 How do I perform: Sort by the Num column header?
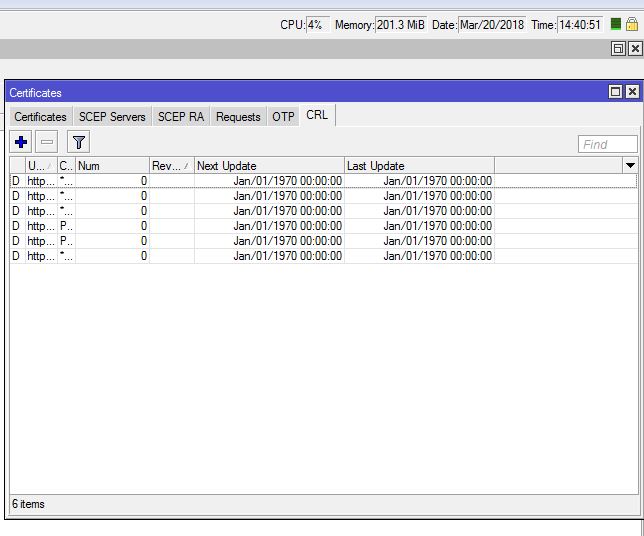[112, 166]
